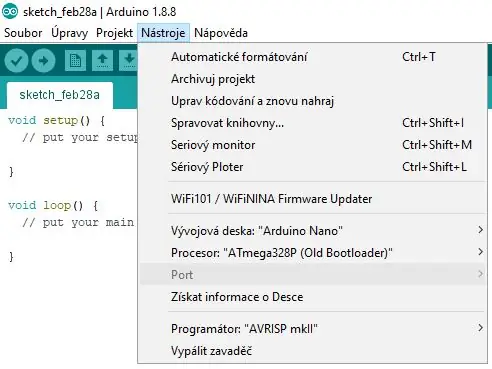
Task: Click the Verify checkmark toolbar icon
Action: pyautogui.click(x=16, y=60)
